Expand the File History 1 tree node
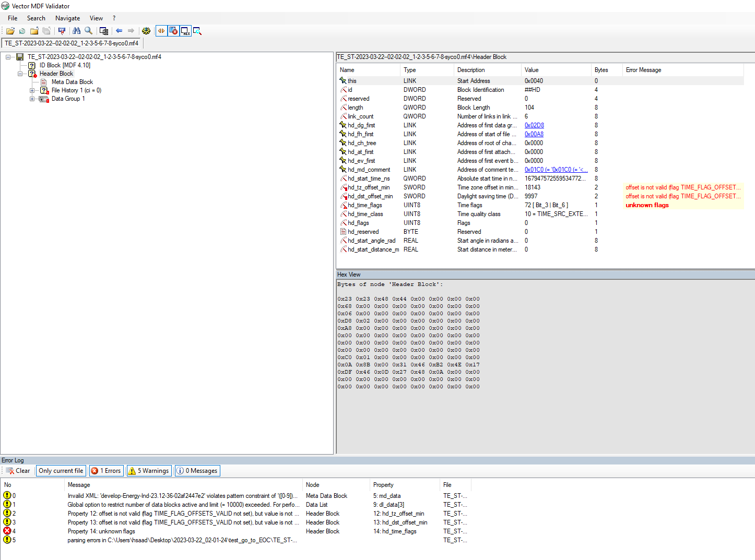The image size is (755, 560). pos(32,90)
